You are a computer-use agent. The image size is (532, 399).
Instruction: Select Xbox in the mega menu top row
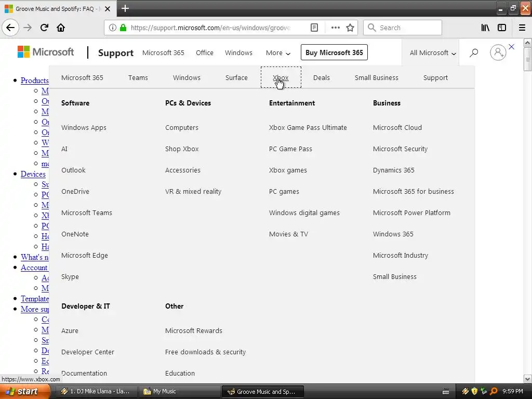click(281, 77)
